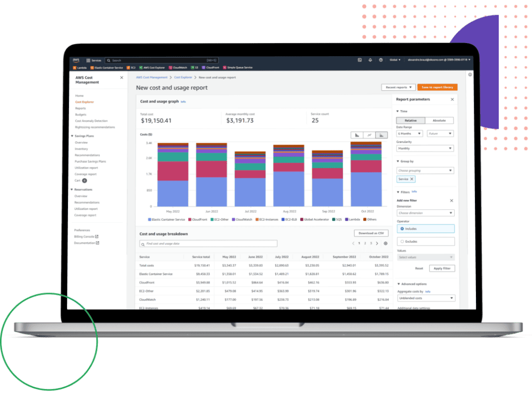Expand the Choose dimension dropdown

click(x=425, y=213)
